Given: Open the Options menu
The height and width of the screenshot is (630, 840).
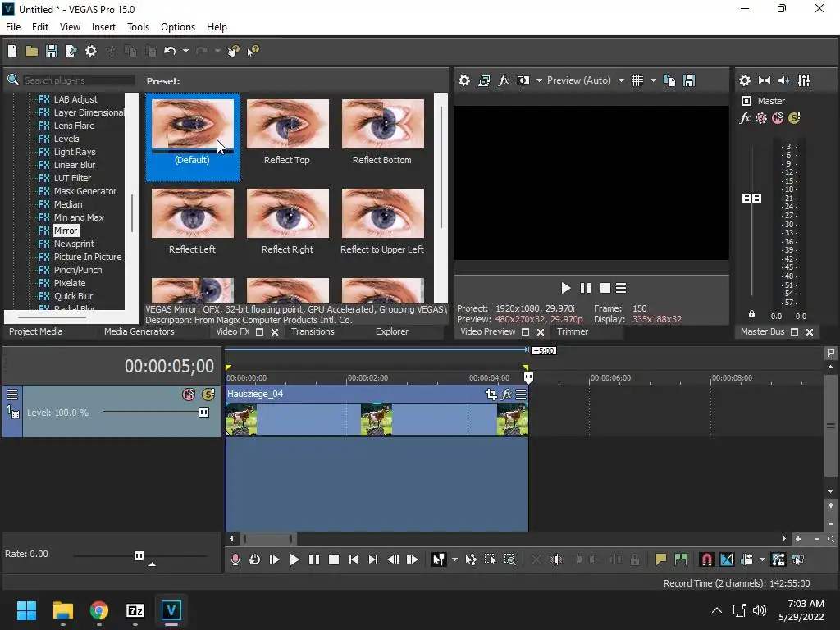Looking at the screenshot, I should click(x=178, y=27).
